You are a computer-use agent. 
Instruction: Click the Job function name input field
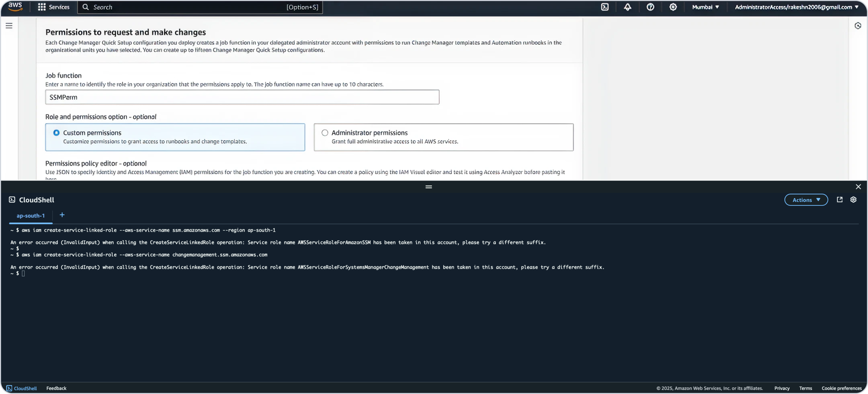click(x=242, y=97)
